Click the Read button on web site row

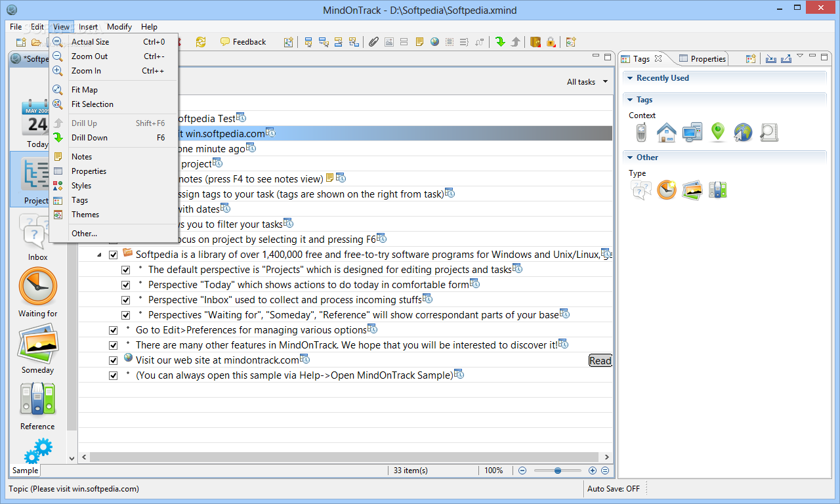point(600,360)
